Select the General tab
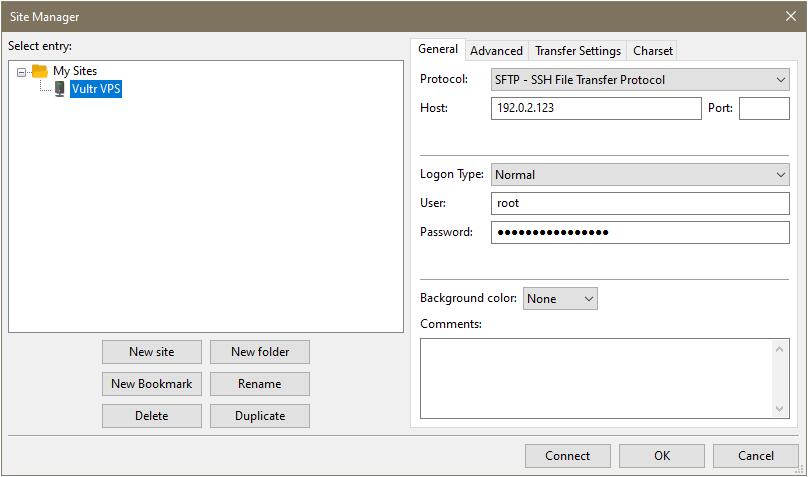Viewport: 808px width, 477px height. click(438, 49)
